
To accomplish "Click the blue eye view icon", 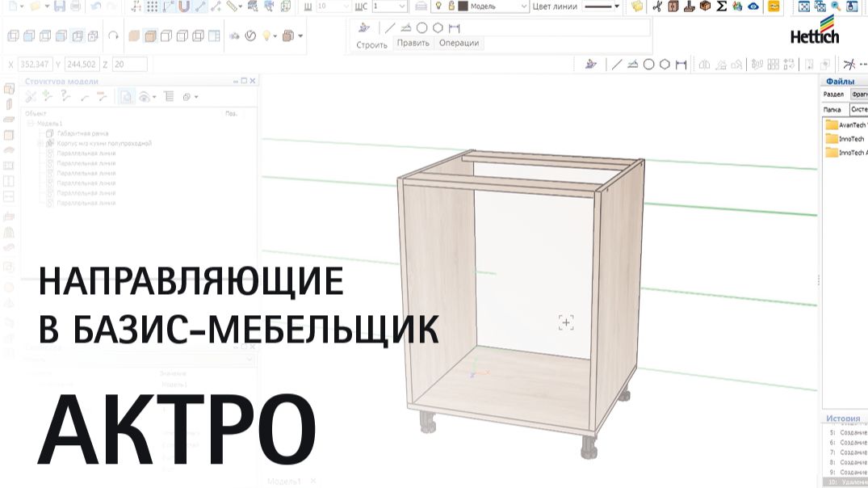I will point(753,6).
